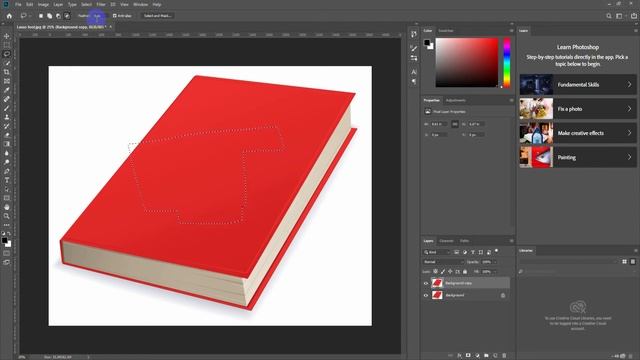Toggle lock image pixels brush icon
The width and height of the screenshot is (640, 360).
(x=443, y=271)
